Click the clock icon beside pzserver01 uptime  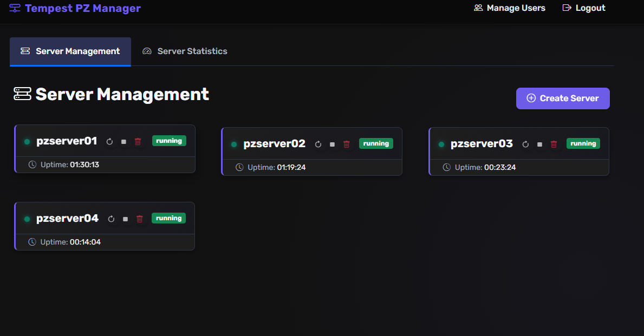32,164
